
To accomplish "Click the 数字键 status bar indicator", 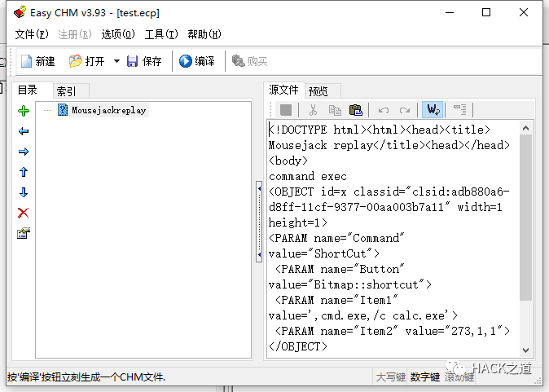I will click(425, 377).
